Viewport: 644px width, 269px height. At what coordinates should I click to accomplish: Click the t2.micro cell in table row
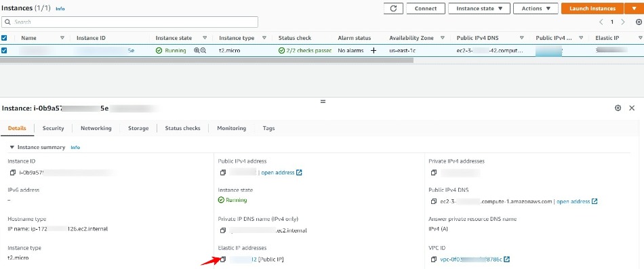[x=230, y=51]
